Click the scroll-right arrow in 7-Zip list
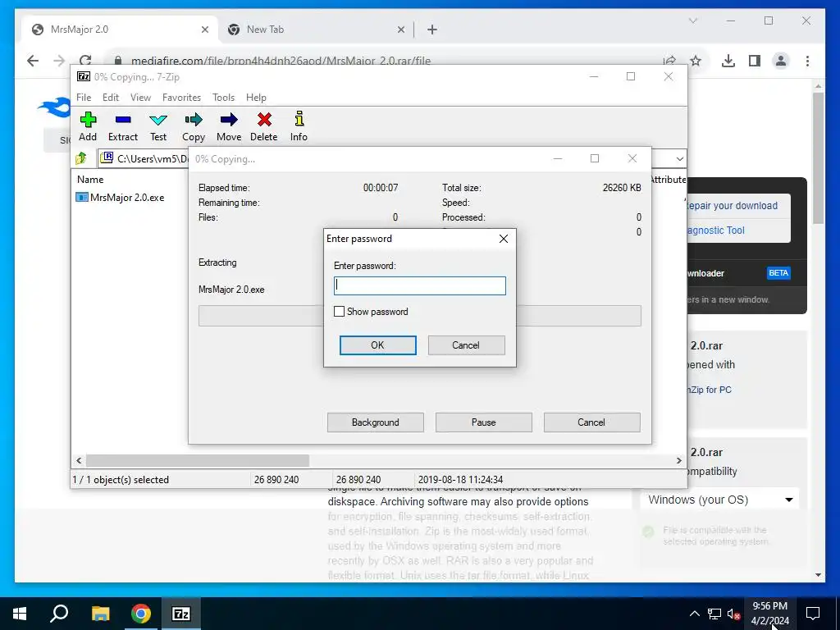The image size is (840, 630). (679, 460)
